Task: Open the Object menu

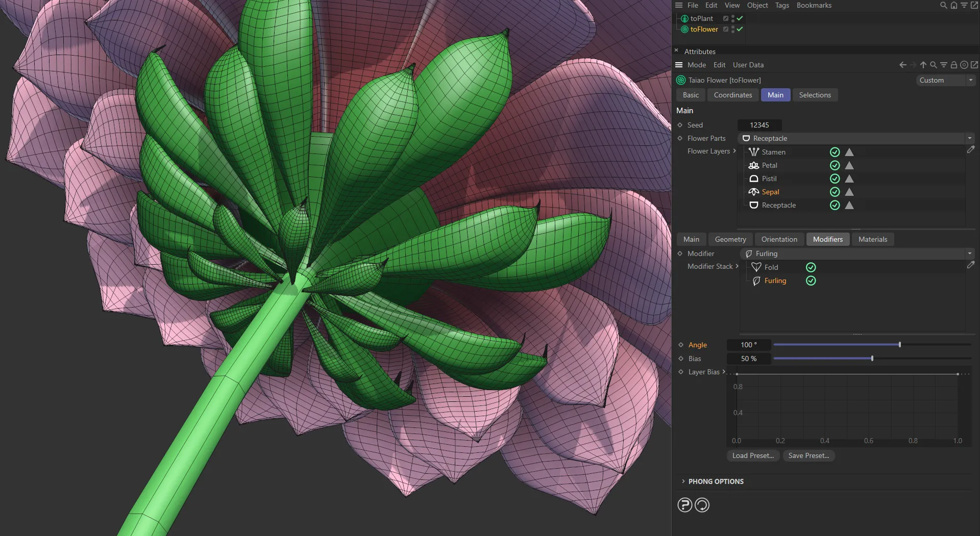Action: point(757,5)
